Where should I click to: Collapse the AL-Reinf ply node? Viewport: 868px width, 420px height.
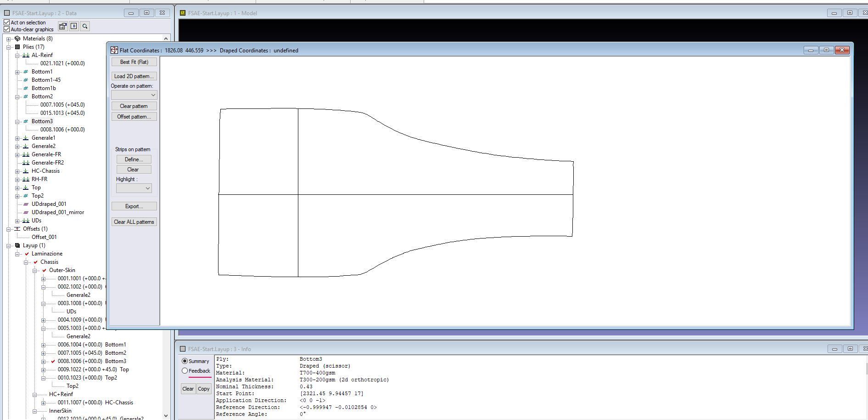pyautogui.click(x=17, y=56)
